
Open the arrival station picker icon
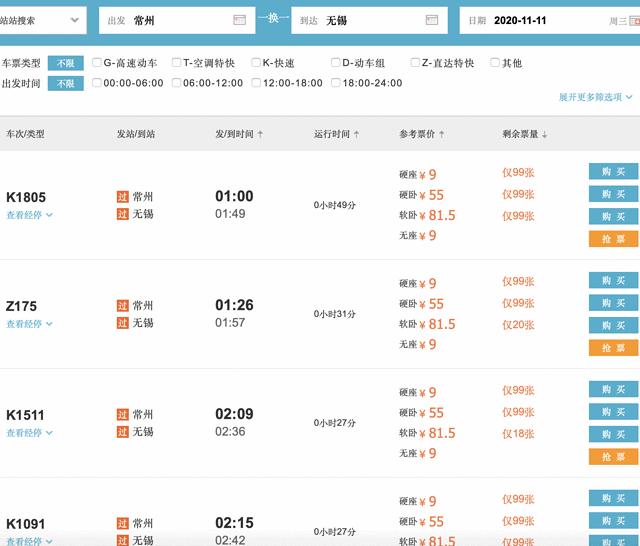(x=431, y=20)
